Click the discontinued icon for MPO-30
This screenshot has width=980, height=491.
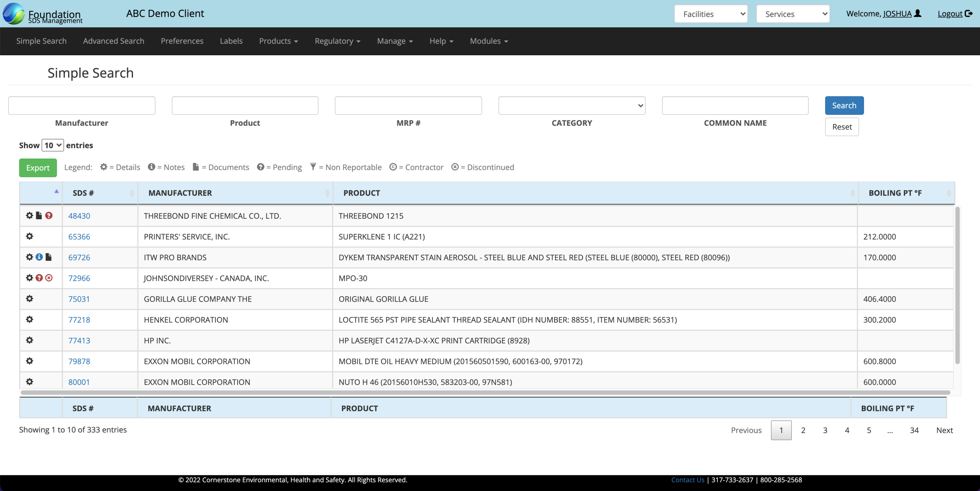pos(49,278)
